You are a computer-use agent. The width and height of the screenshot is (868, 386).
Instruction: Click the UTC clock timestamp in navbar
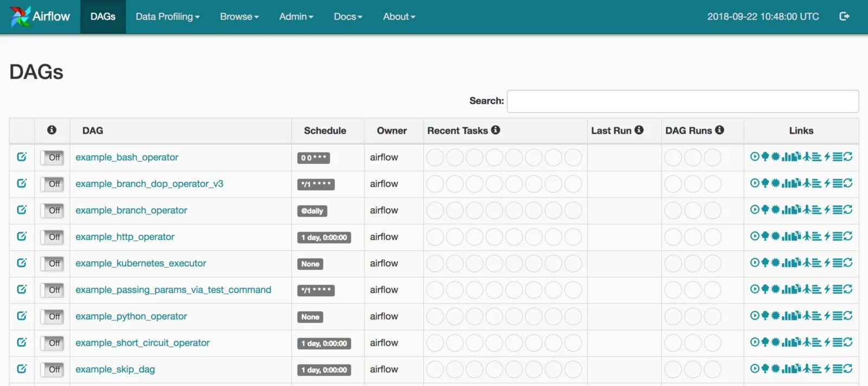tap(763, 17)
